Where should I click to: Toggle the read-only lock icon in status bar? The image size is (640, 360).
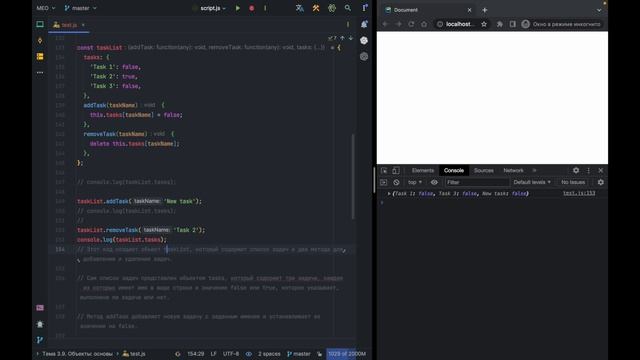point(319,354)
